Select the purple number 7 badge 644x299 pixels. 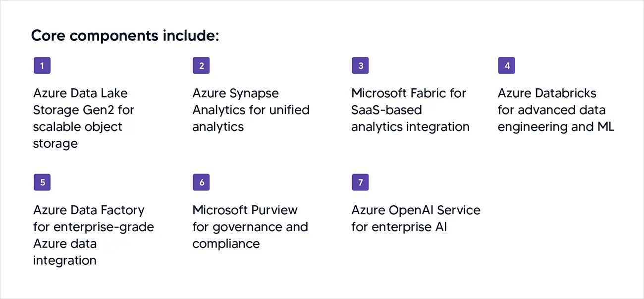click(360, 182)
